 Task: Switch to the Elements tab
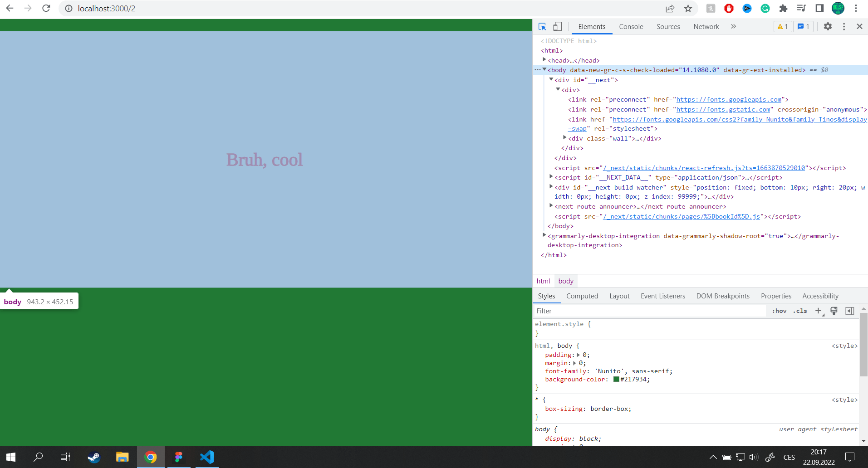(592, 27)
